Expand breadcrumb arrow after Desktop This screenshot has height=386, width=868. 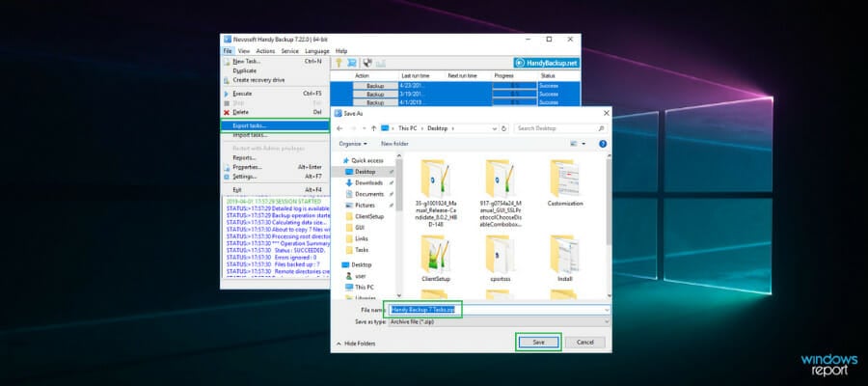[452, 128]
